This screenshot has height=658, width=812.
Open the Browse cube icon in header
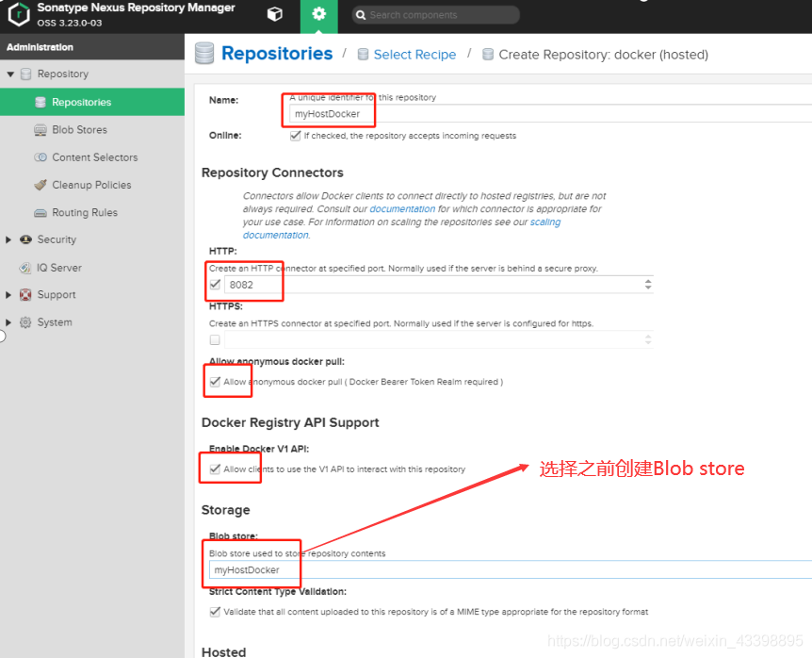pyautogui.click(x=274, y=14)
